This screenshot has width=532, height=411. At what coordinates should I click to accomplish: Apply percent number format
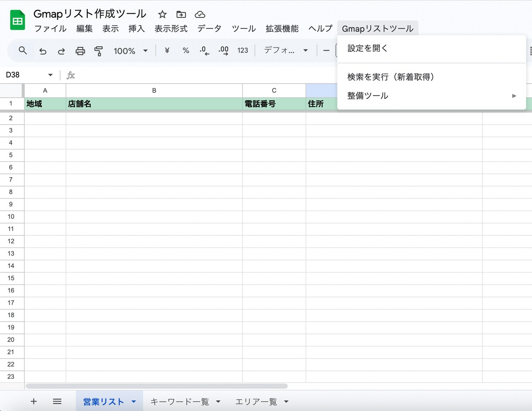click(x=186, y=51)
